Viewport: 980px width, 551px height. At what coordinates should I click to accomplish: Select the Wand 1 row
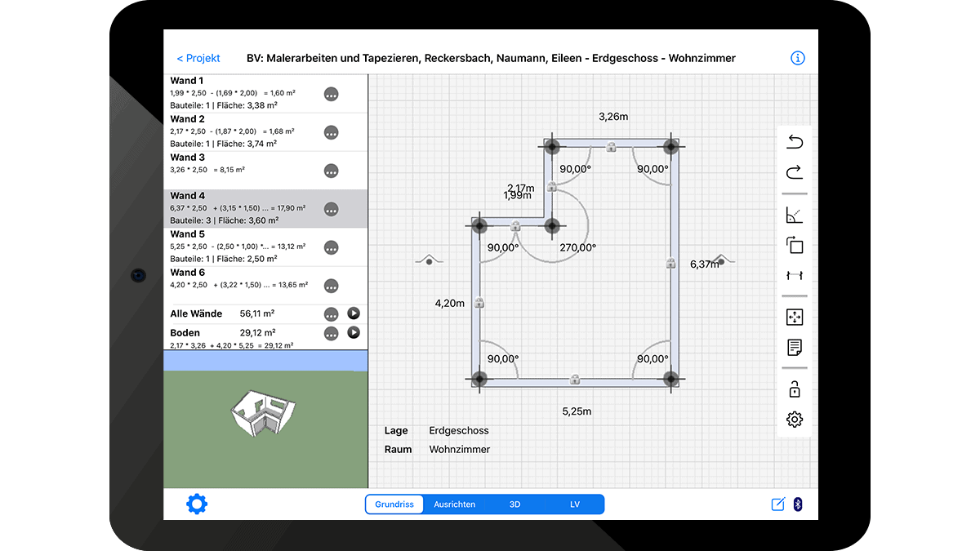pos(266,94)
